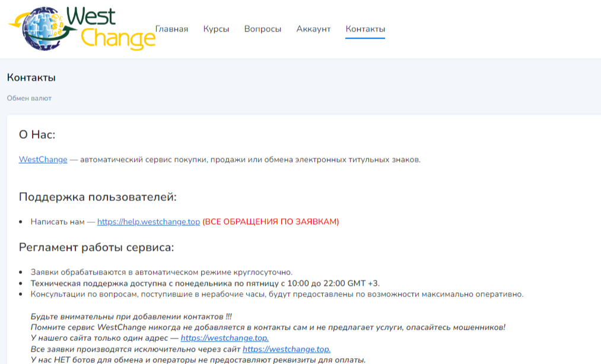Open the Главная menu item
The width and height of the screenshot is (601, 364).
[x=171, y=29]
